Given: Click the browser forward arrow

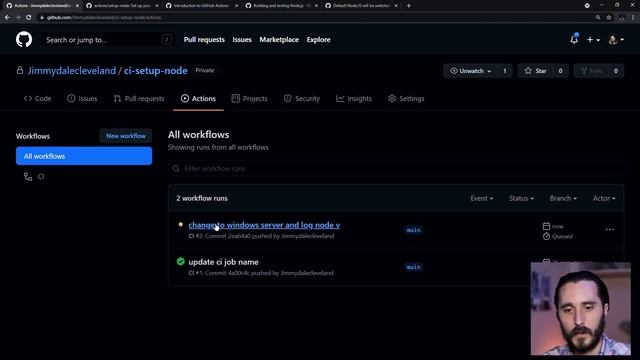Looking at the screenshot, I should coord(18,17).
